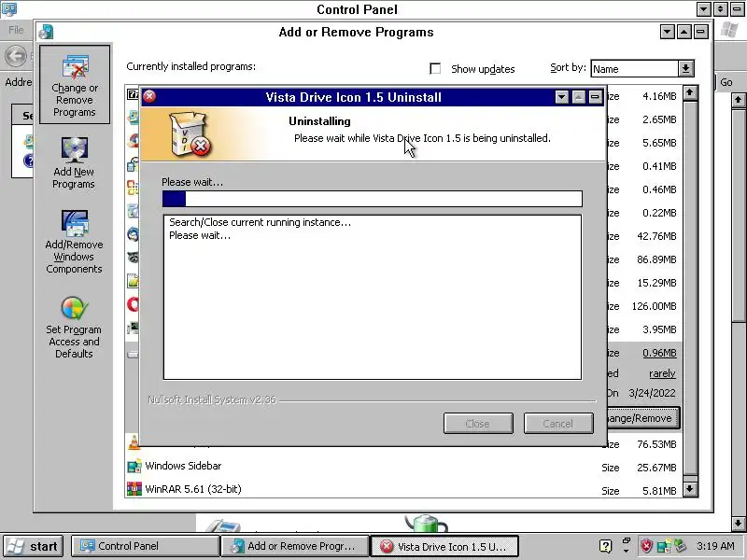Open Add New Programs in sidebar
Viewport: 747px width, 560px height.
click(x=74, y=163)
